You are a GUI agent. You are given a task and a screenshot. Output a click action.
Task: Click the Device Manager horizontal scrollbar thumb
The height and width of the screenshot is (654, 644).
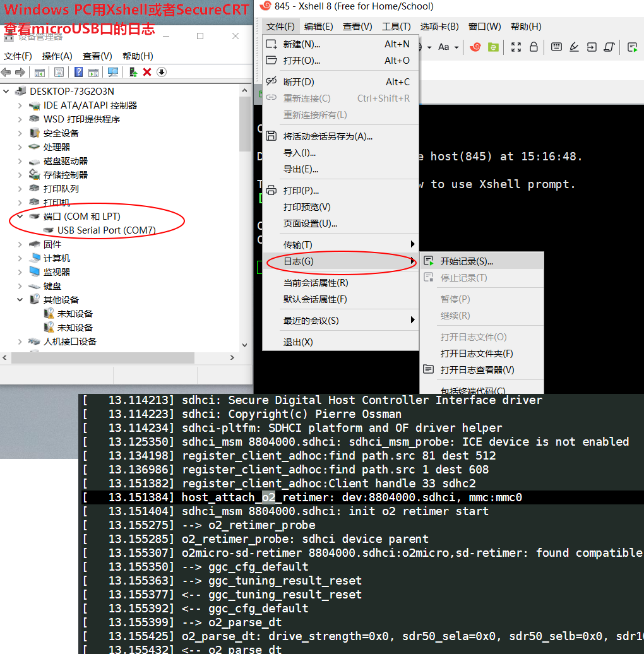[103, 358]
